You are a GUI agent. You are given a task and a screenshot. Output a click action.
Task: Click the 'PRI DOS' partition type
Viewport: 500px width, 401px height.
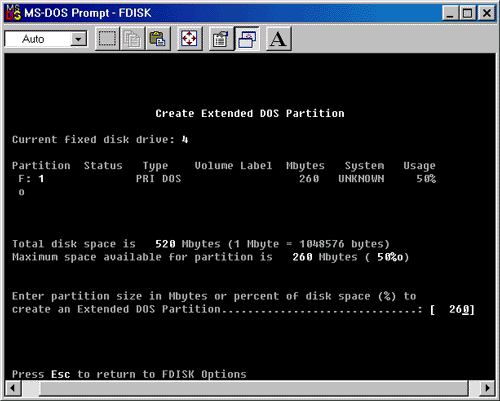tap(158, 179)
